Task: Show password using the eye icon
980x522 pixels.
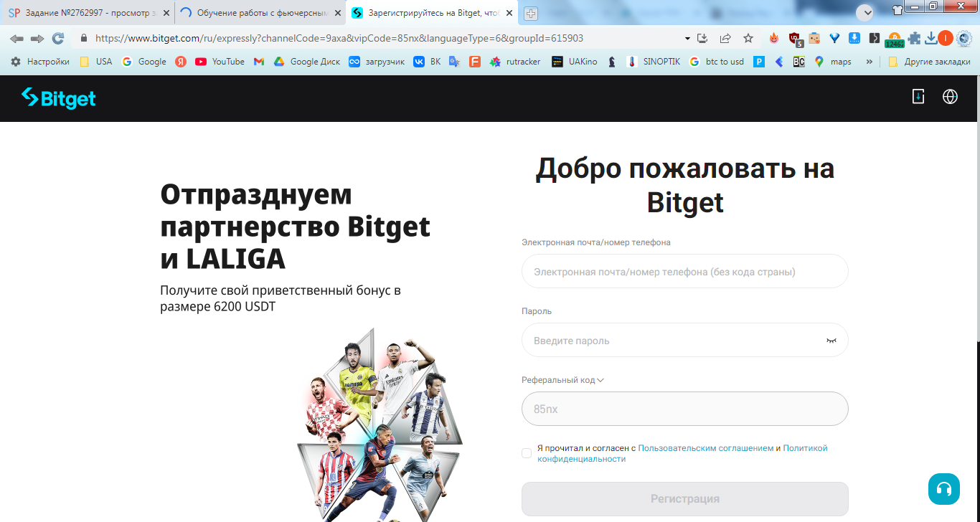Action: click(x=831, y=341)
